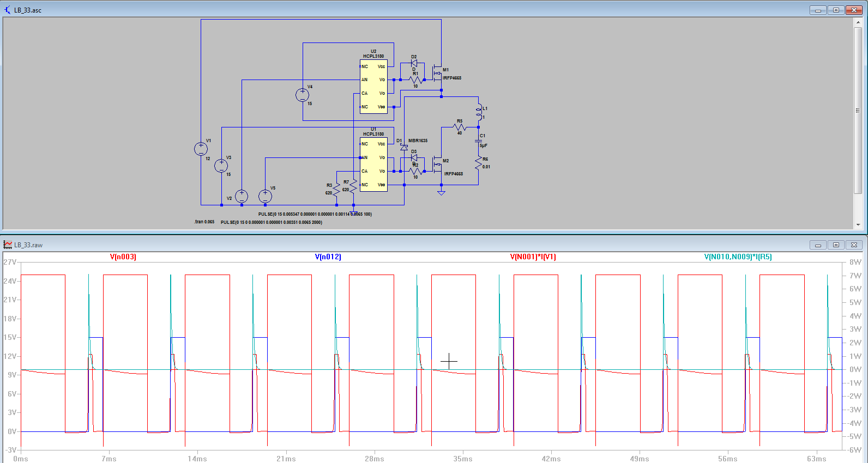
Task: Click the M2 MOSFET symbol
Action: [x=437, y=164]
